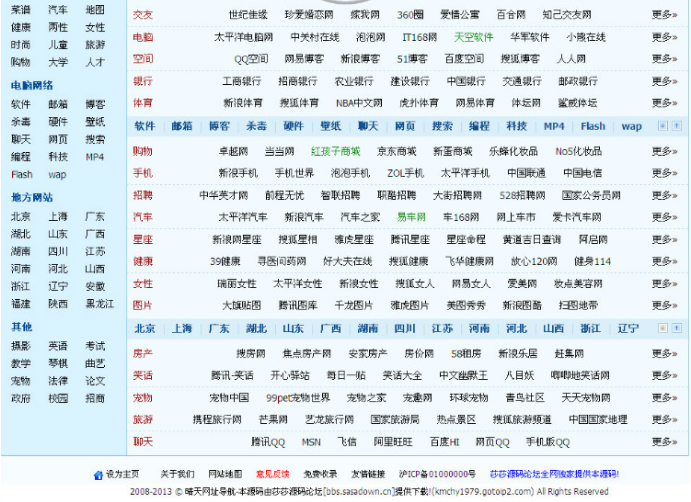This screenshot has width=691, height=502.
Task: Open 更多 in the 招聘 row
Action: pos(664,195)
